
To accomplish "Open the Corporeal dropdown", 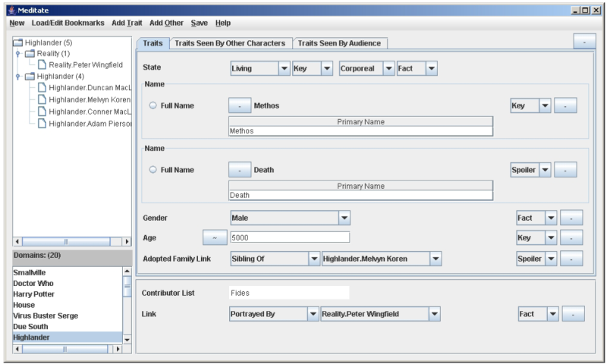I will pos(366,68).
